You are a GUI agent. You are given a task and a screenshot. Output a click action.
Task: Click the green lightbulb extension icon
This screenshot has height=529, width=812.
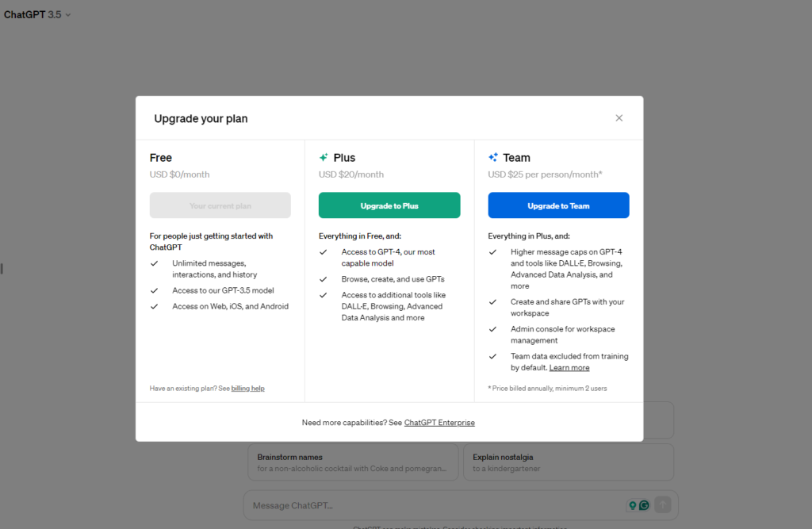pyautogui.click(x=632, y=505)
